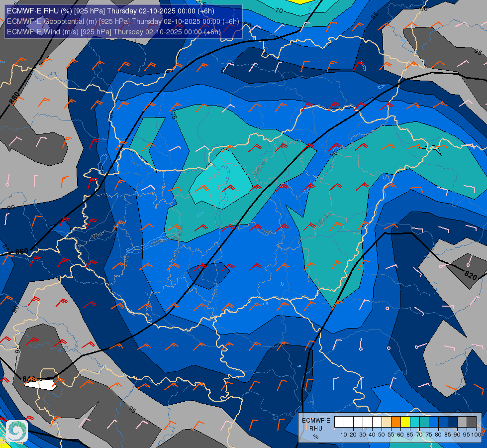Viewport: 487px width, 448px height.
Task: Click the legend tick label 50
Action: point(382,435)
